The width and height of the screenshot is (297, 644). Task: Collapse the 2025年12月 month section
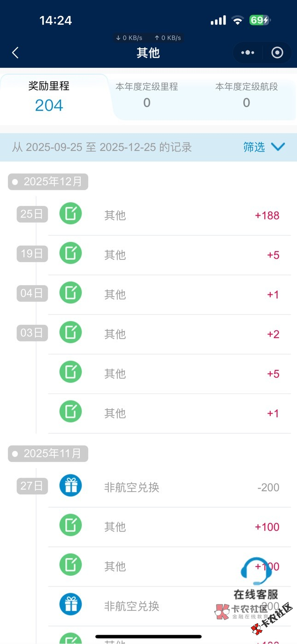[48, 182]
